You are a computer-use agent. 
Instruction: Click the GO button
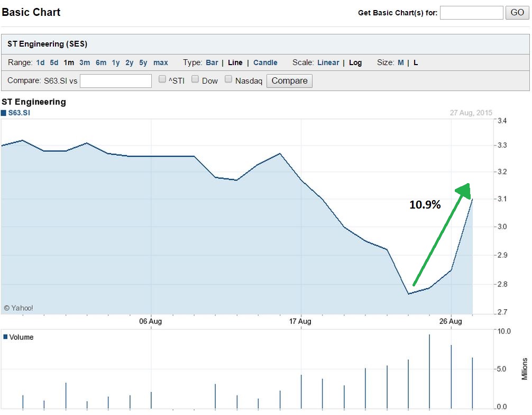[517, 13]
